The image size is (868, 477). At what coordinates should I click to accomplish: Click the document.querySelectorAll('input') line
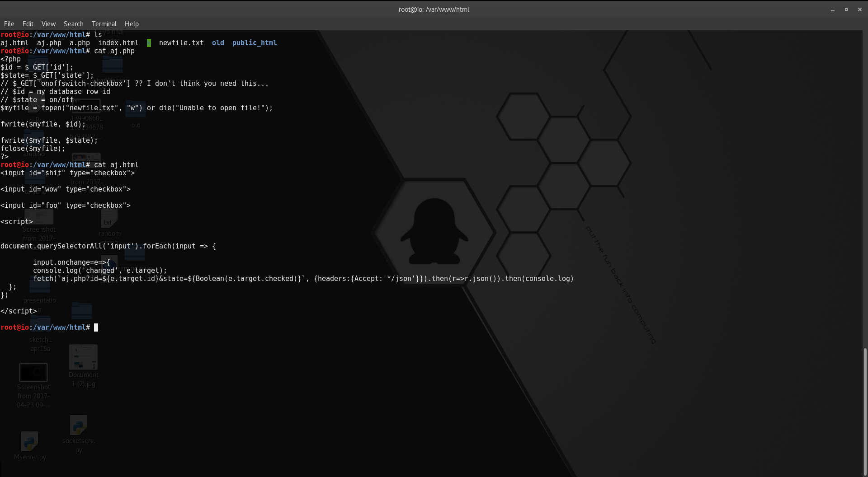click(x=108, y=246)
